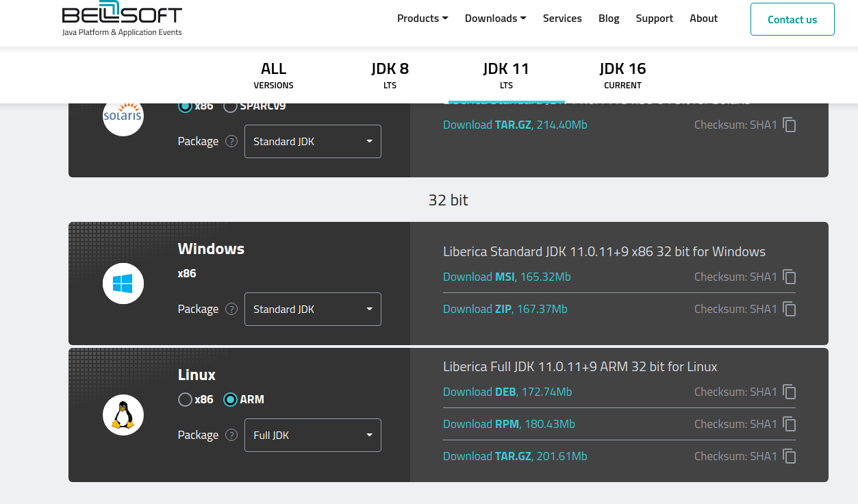Copy SHA1 checksum for Linux TAR.GZ
The width and height of the screenshot is (858, 504).
click(790, 456)
